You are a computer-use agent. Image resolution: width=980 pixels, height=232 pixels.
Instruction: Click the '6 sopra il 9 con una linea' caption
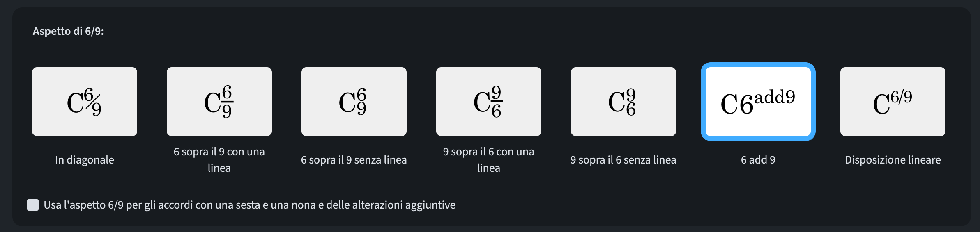219,160
